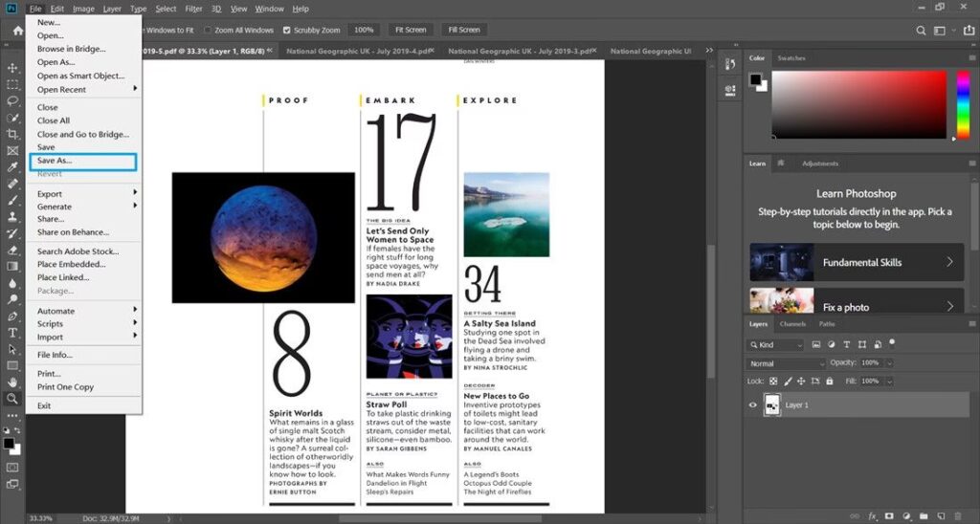
Task: Hide Layer 1 using the eye icon
Action: click(753, 405)
